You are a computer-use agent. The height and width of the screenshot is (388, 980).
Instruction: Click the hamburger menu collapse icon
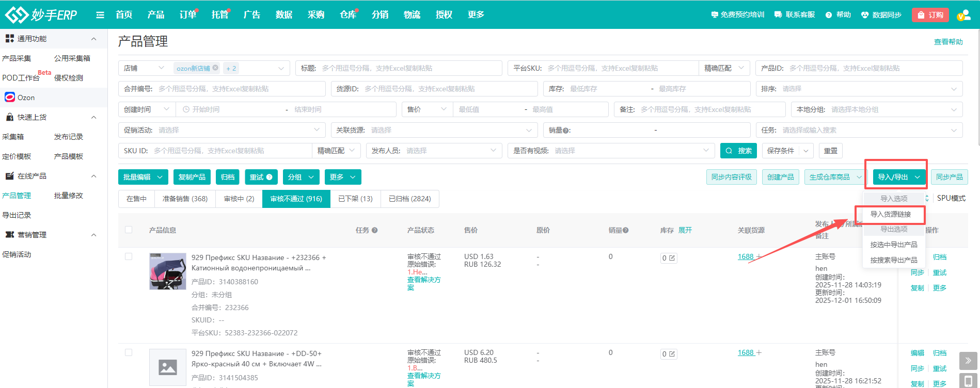(x=100, y=15)
